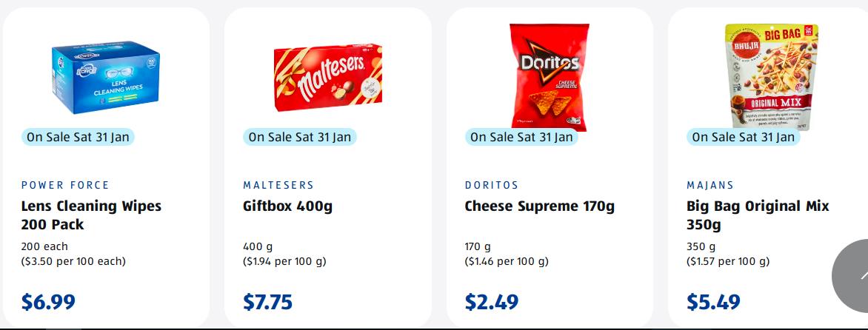
Task: Click the On Sale badge on lens wipes
Action: coord(78,137)
